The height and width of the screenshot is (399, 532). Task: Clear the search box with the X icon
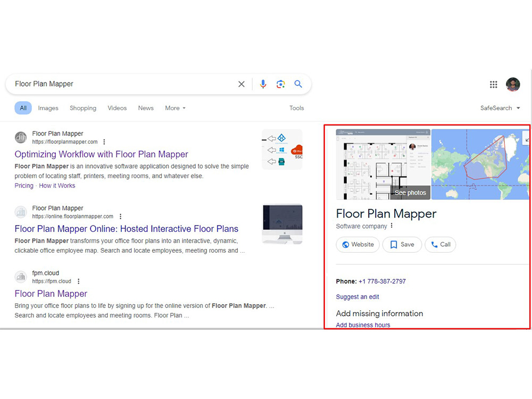241,84
